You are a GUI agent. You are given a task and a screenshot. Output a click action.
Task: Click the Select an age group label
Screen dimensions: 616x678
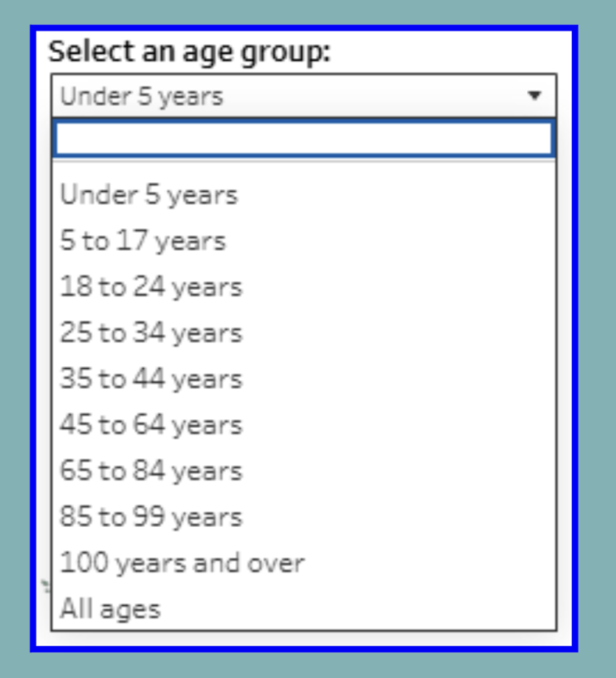189,52
